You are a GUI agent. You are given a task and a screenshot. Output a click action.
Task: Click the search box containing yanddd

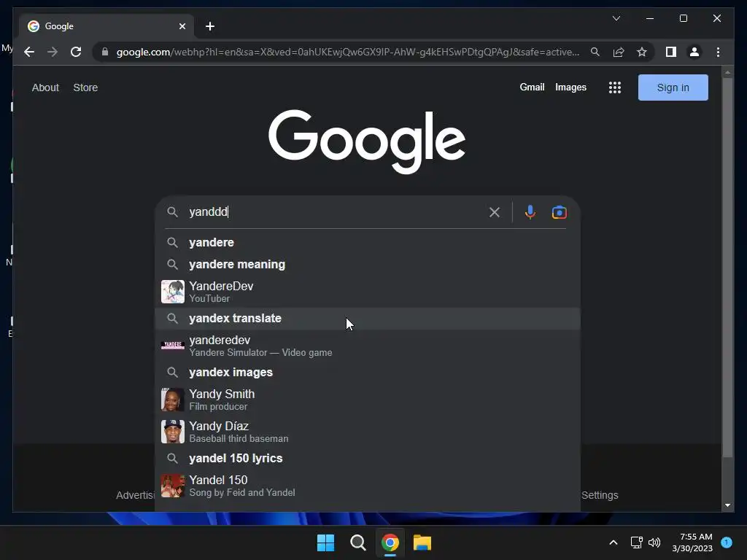(333, 212)
